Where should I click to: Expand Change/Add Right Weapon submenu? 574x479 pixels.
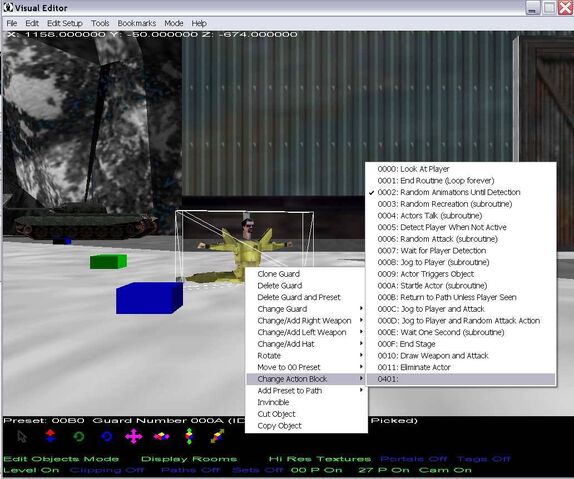tap(306, 320)
